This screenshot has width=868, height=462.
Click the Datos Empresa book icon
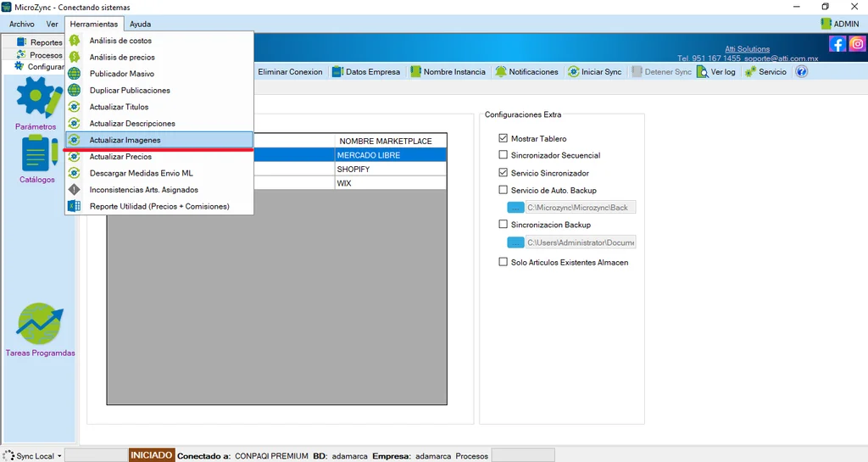pyautogui.click(x=337, y=72)
